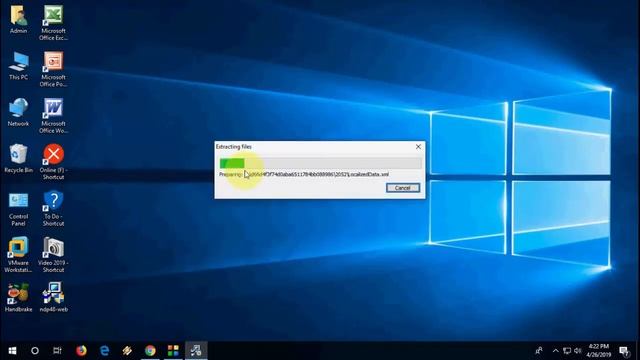Screen dimensions: 640x360
Task: Open the colorful tiles taskbar app
Action: (173, 351)
